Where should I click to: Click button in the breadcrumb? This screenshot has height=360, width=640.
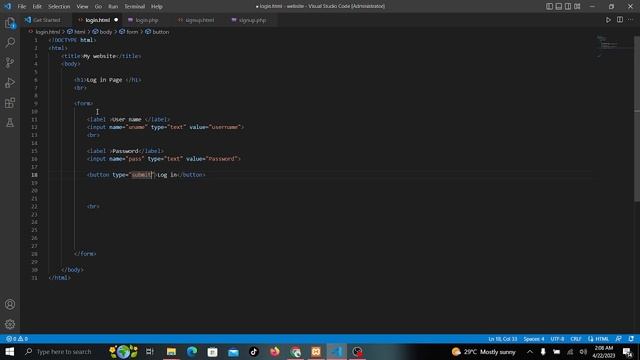pos(160,32)
